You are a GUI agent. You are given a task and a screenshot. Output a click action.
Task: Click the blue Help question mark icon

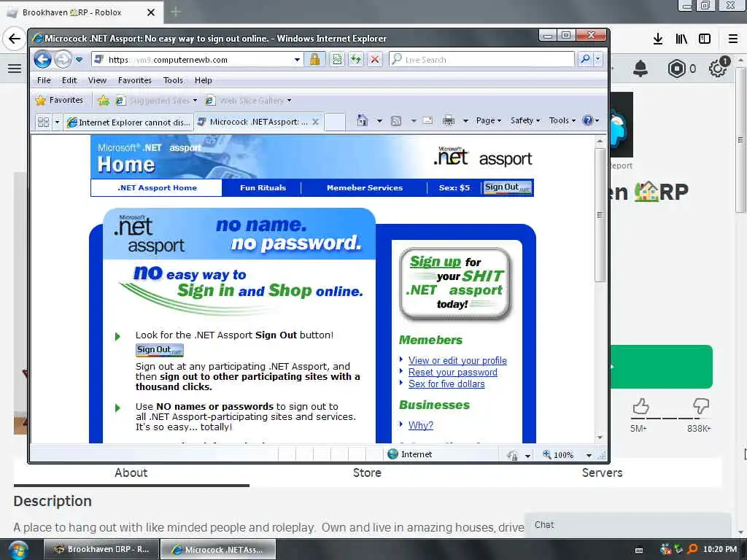point(588,120)
